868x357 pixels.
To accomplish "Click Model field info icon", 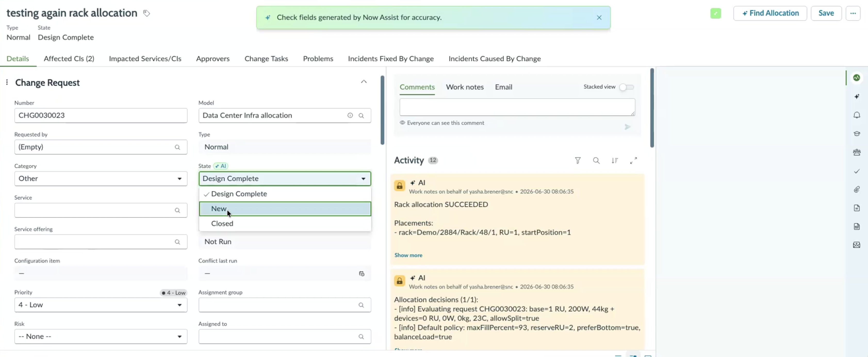I will point(350,115).
